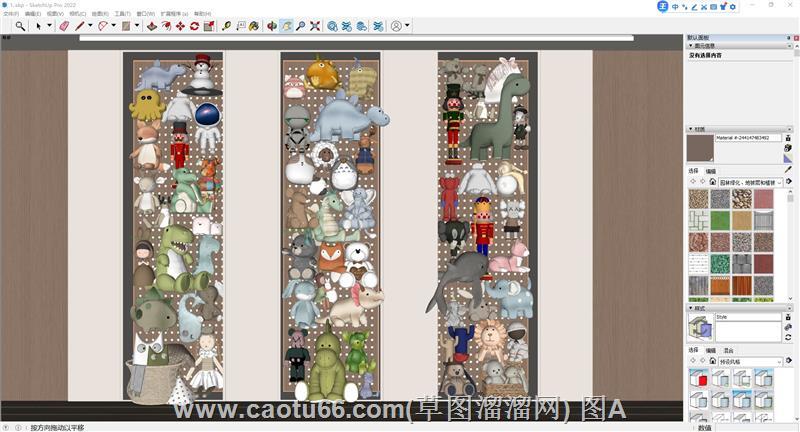Select the highlighted Pan hand tool
This screenshot has height=432, width=800.
[x=286, y=26]
